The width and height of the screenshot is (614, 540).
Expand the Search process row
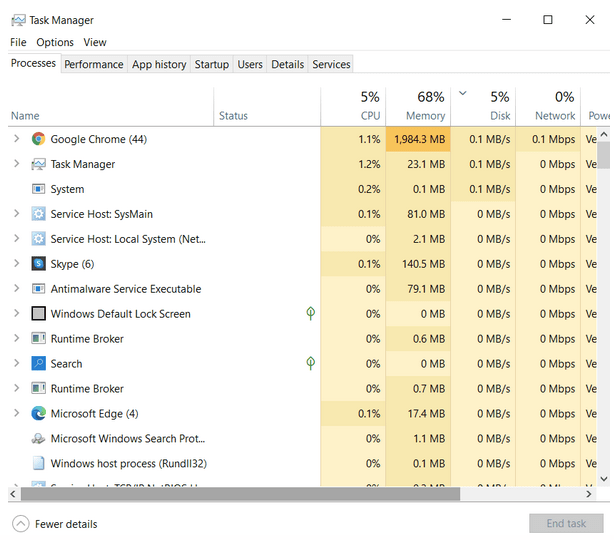16,363
